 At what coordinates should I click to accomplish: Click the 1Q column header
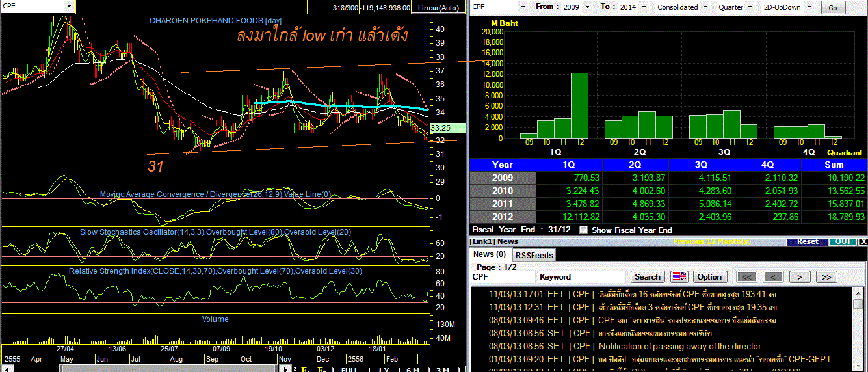point(569,165)
